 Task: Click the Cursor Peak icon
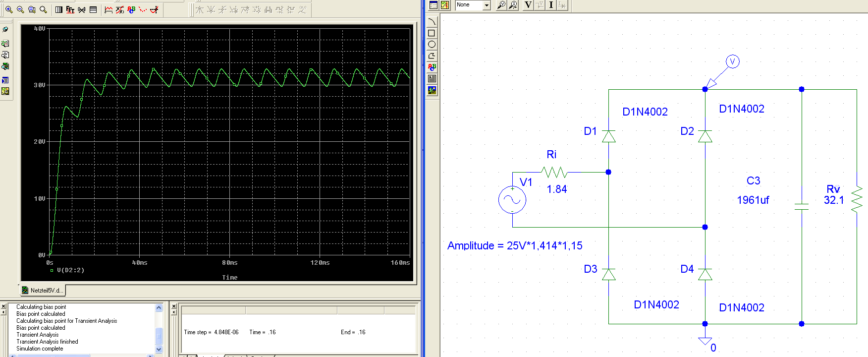click(200, 9)
